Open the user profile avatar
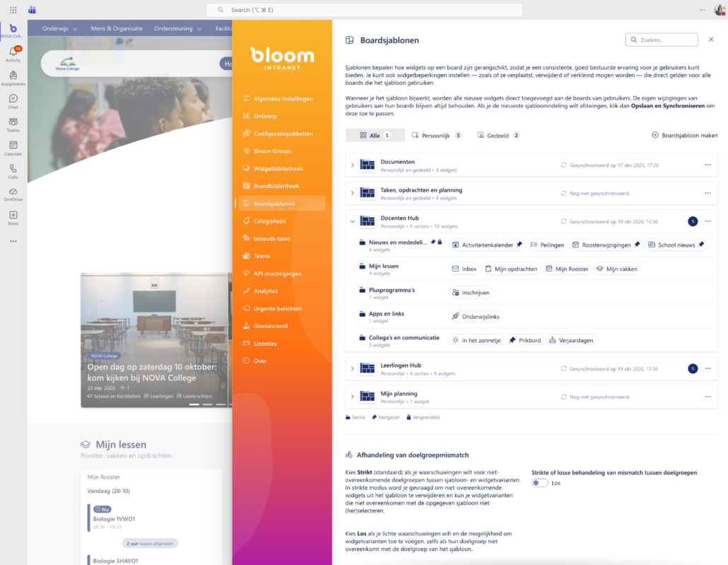This screenshot has width=728, height=565. click(720, 10)
